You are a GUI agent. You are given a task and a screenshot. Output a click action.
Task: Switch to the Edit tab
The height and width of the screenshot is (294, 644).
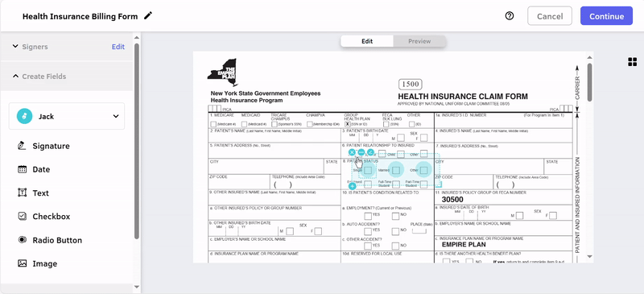point(367,41)
